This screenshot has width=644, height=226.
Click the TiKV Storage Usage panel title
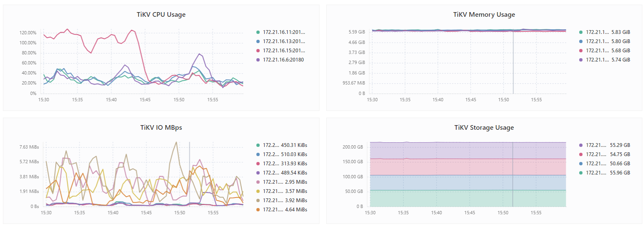pos(484,128)
